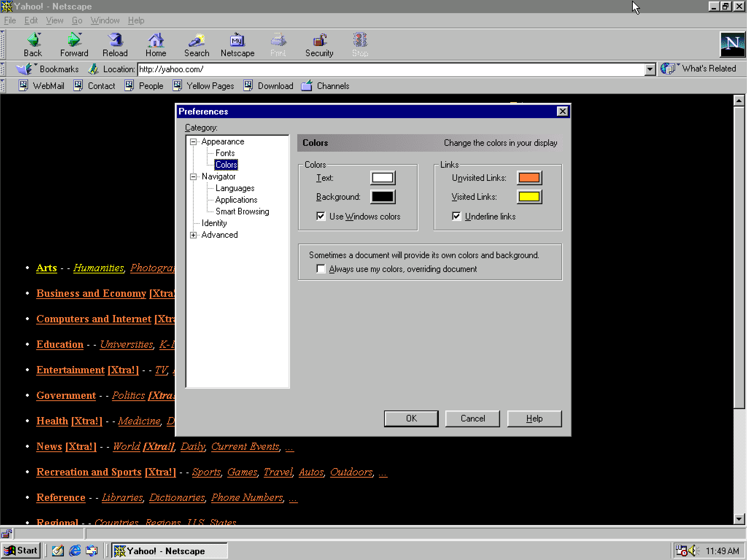Open My Netscape toolbar icon
The height and width of the screenshot is (560, 747).
[x=237, y=44]
